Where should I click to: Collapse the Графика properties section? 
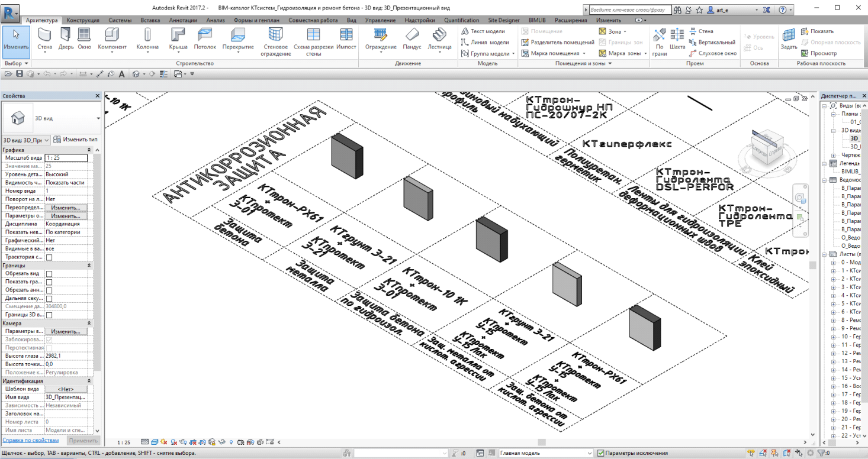[89, 150]
